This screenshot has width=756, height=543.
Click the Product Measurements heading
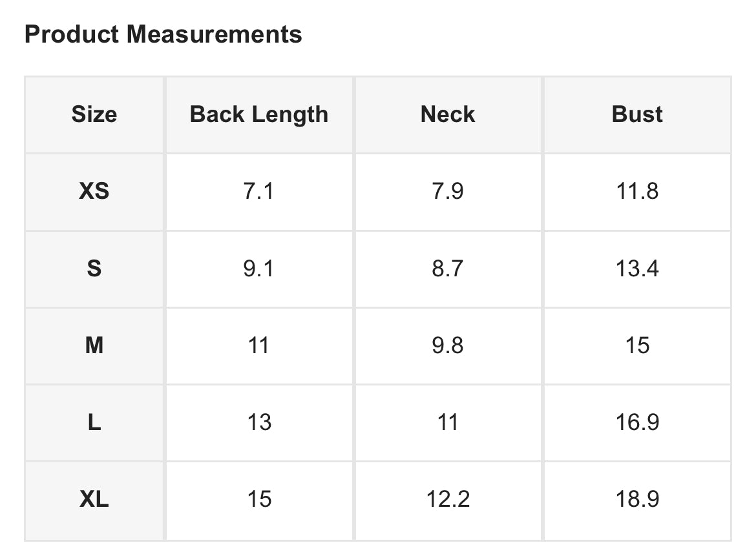(163, 34)
